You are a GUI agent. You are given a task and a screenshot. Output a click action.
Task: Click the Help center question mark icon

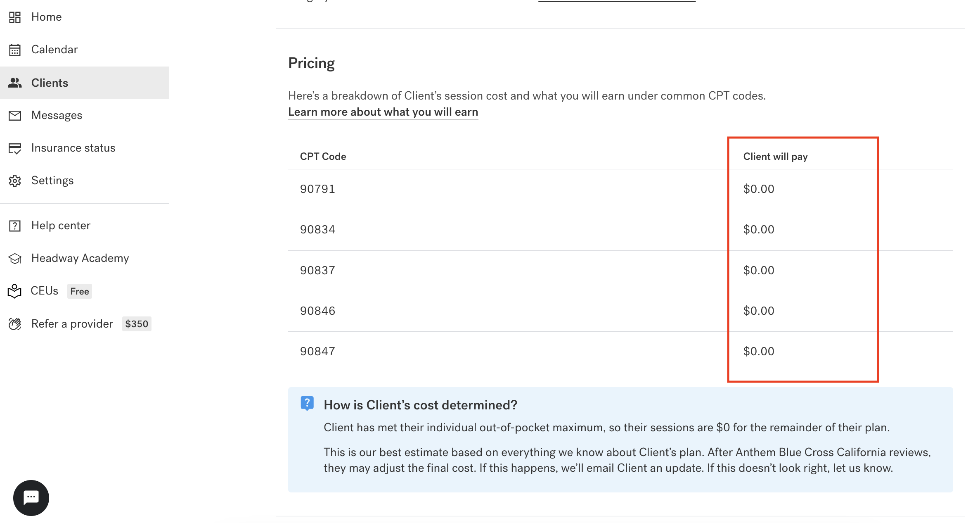coord(15,226)
